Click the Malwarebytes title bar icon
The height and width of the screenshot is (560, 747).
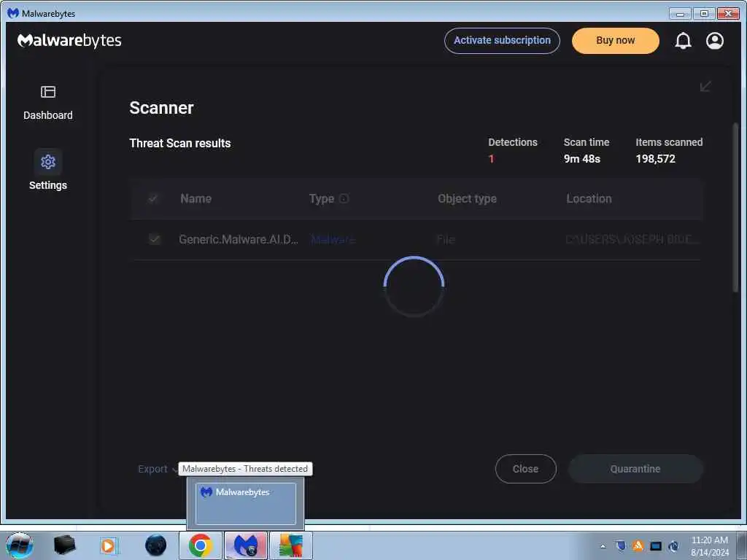click(x=13, y=13)
